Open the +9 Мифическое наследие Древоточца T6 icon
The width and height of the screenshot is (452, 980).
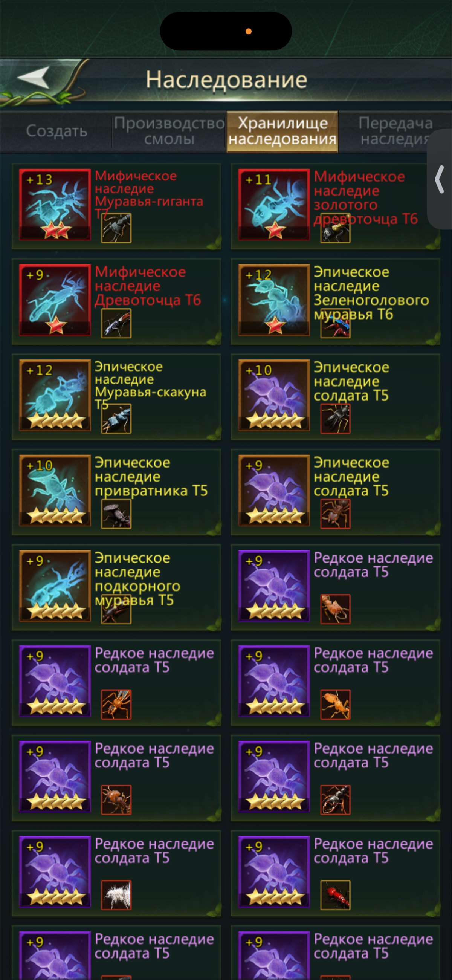[55, 300]
